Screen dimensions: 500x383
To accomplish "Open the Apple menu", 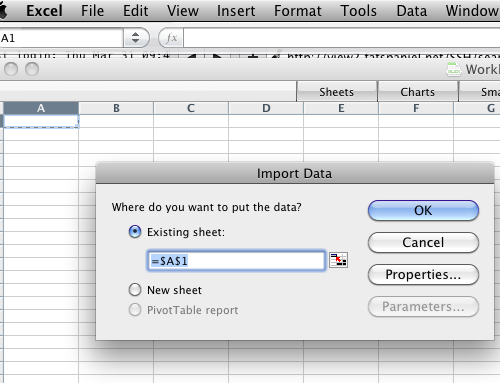I will click(3, 11).
